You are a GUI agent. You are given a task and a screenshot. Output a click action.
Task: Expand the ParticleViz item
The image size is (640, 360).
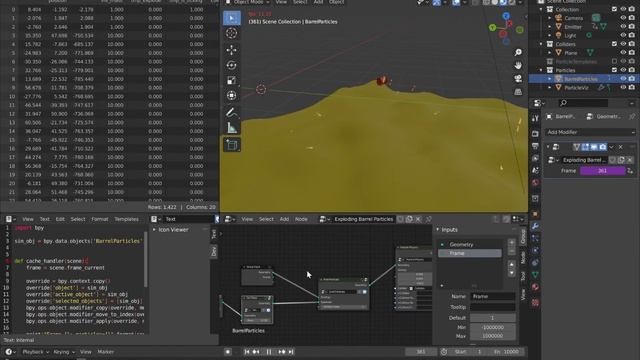pyautogui.click(x=549, y=88)
